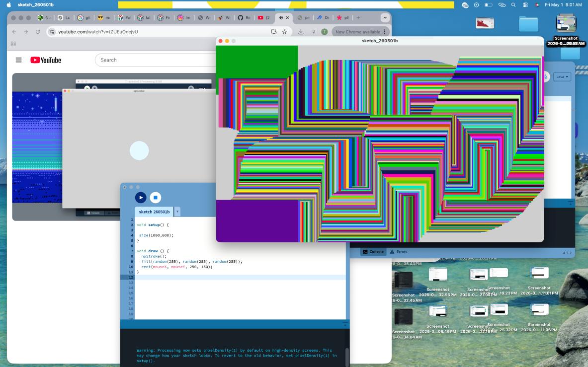This screenshot has height=367, width=588.
Task: Open the blue folder on desktop
Action: [x=528, y=24]
